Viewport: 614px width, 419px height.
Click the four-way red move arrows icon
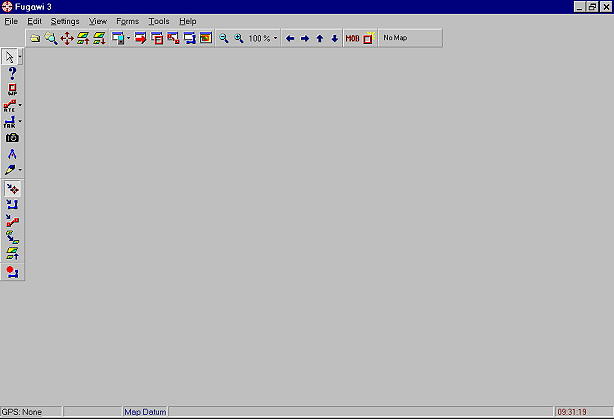click(67, 38)
